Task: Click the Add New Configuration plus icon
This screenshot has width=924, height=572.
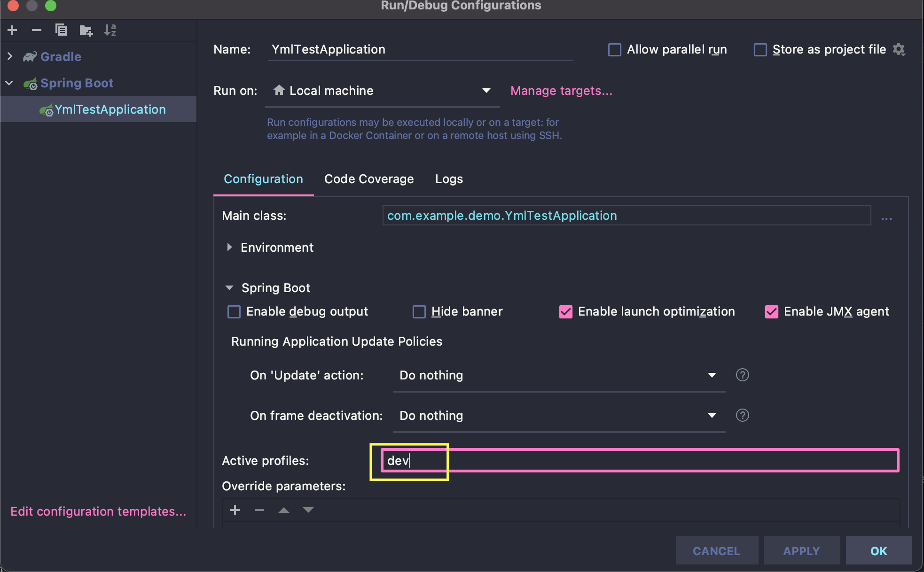Action: [13, 31]
